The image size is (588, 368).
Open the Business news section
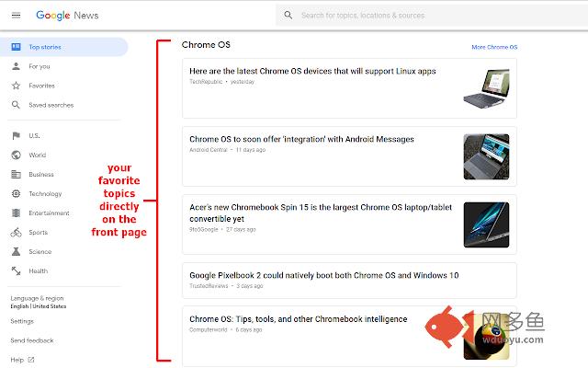(x=41, y=174)
